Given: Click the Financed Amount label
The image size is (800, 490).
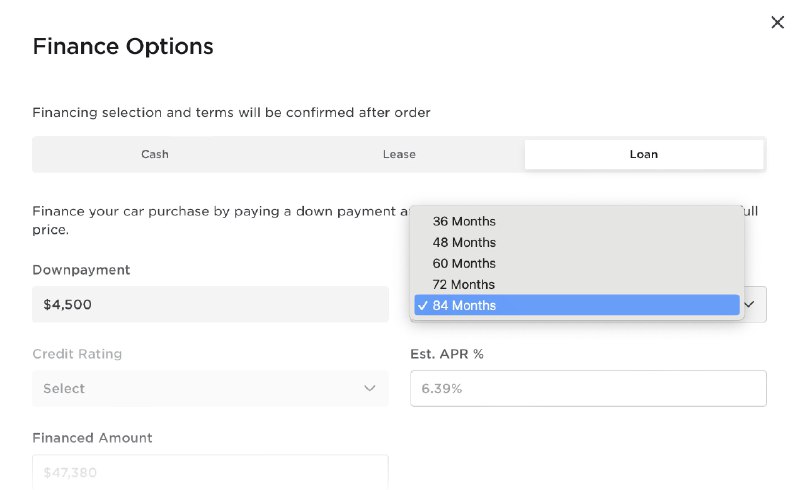Looking at the screenshot, I should pyautogui.click(x=92, y=438).
